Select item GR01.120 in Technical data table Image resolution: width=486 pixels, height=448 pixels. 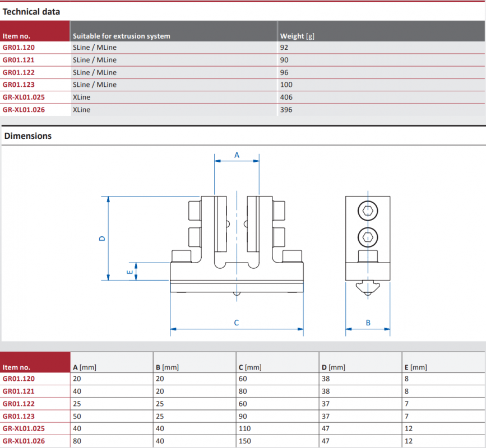[x=18, y=48]
